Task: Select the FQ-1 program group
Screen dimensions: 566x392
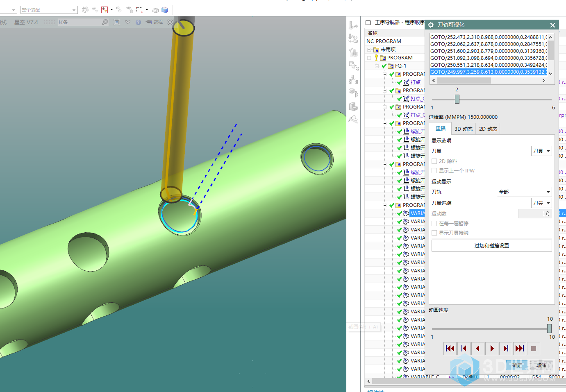Action: tap(400, 66)
